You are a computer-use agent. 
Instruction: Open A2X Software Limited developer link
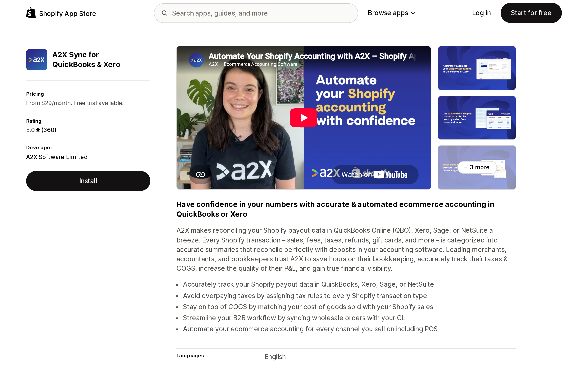click(57, 157)
